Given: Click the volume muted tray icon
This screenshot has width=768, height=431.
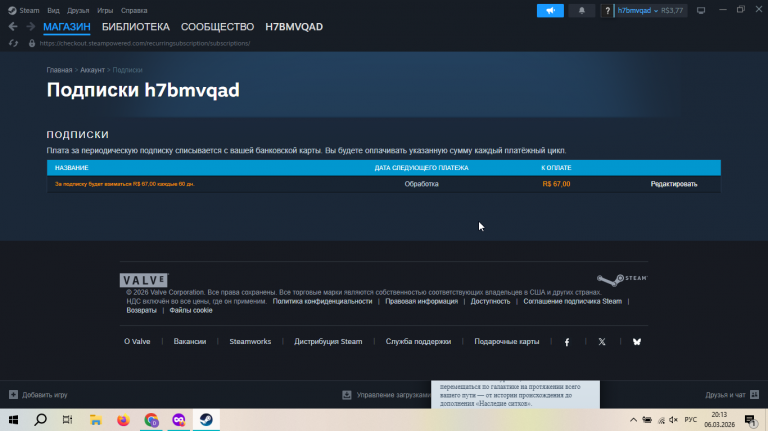Looking at the screenshot, I should pyautogui.click(x=673, y=420).
